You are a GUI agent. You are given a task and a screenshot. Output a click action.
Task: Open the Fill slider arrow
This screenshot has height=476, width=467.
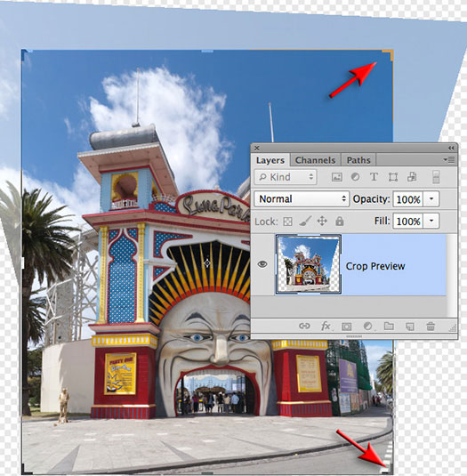tap(431, 221)
